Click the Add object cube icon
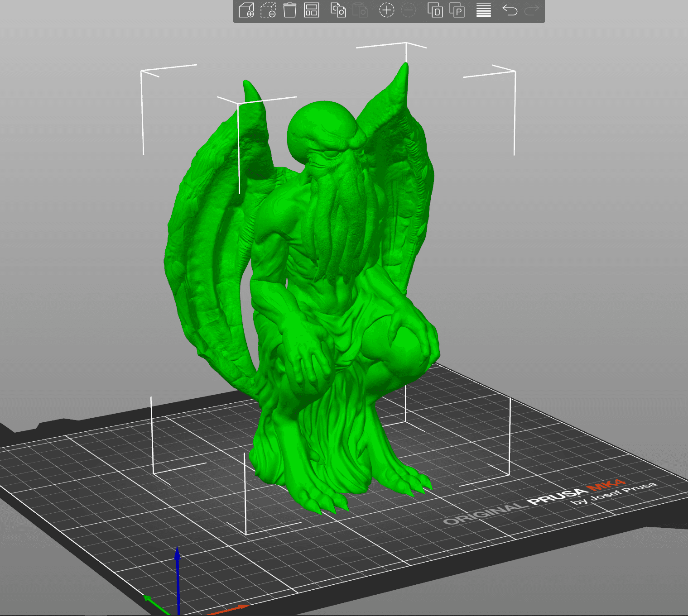Image resolution: width=688 pixels, height=616 pixels. click(246, 10)
